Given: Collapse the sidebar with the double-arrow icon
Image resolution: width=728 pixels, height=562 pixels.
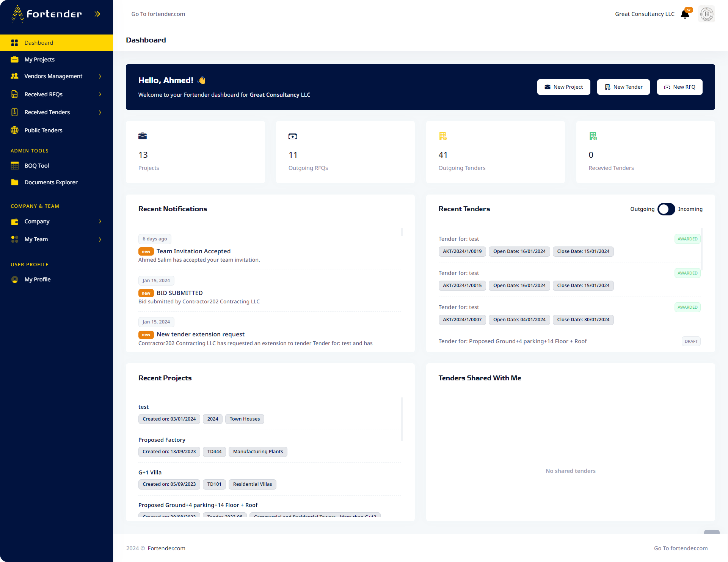Looking at the screenshot, I should click(x=97, y=14).
